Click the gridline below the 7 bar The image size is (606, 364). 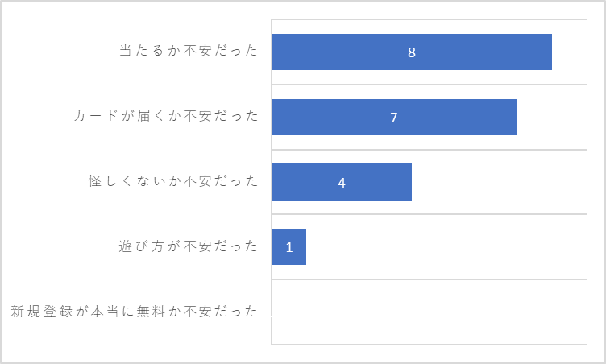[430, 150]
